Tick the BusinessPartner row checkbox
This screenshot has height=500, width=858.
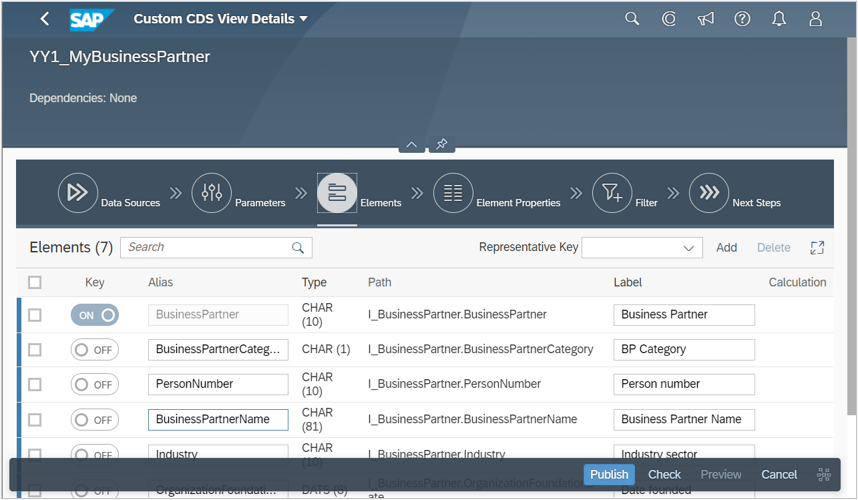coord(35,315)
